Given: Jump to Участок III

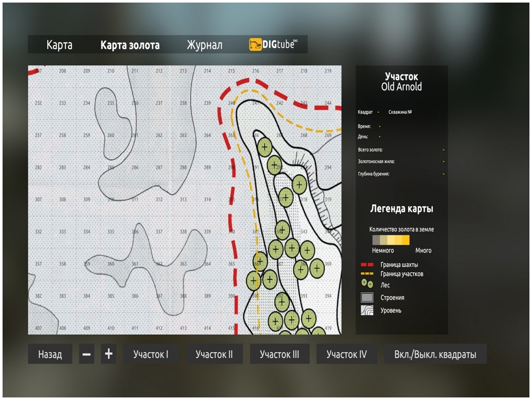Looking at the screenshot, I should 279,354.
